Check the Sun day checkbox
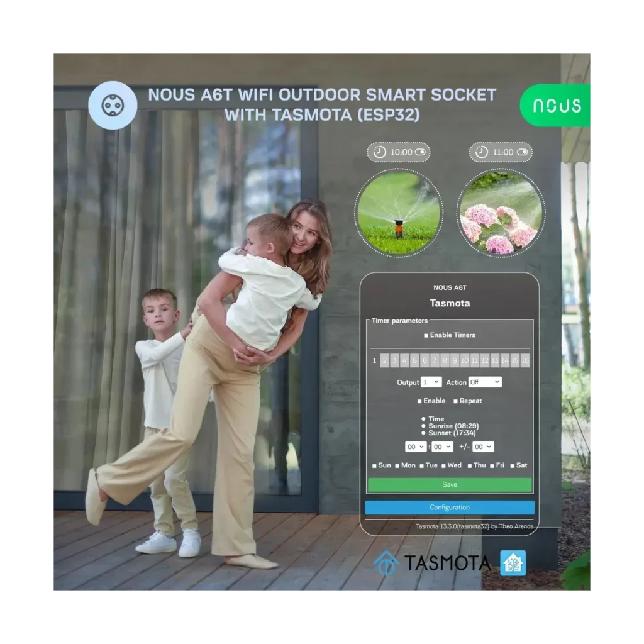The width and height of the screenshot is (644, 644). 374,466
